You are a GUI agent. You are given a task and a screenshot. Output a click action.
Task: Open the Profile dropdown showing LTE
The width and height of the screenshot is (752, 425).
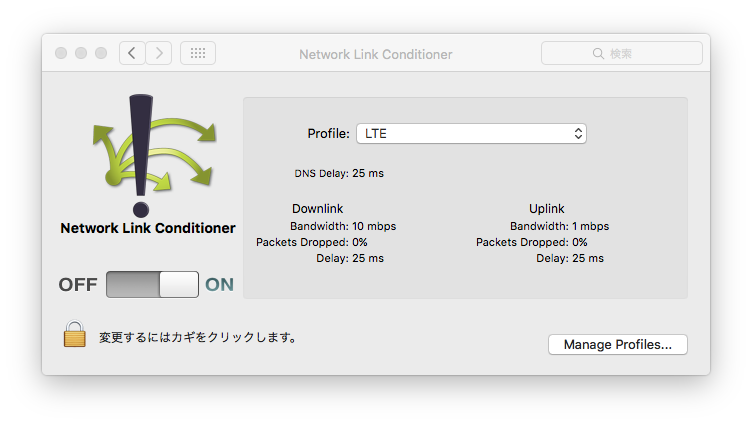470,133
